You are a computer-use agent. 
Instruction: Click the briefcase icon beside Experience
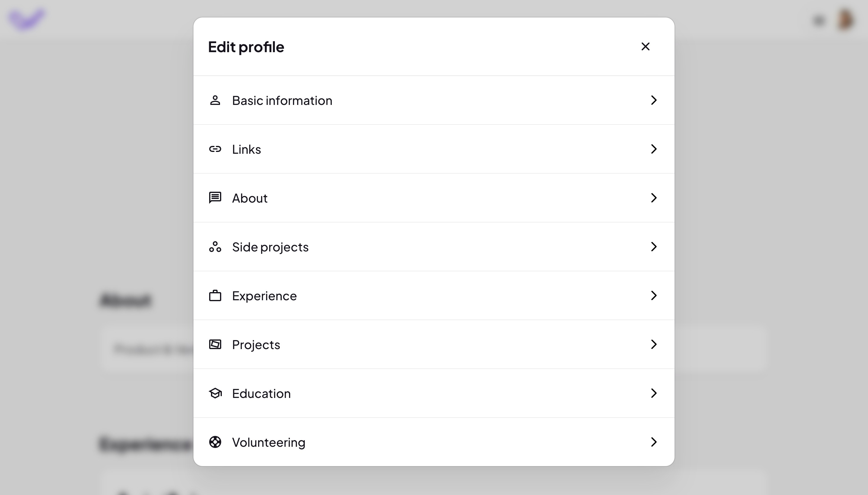click(x=215, y=295)
